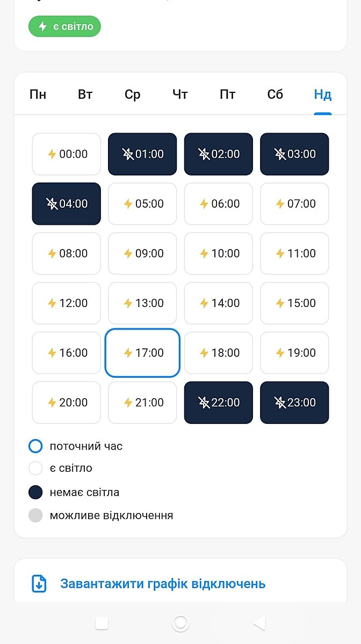Switch to the Пн day tab
Viewport: 361px width, 644px height.
tap(38, 95)
